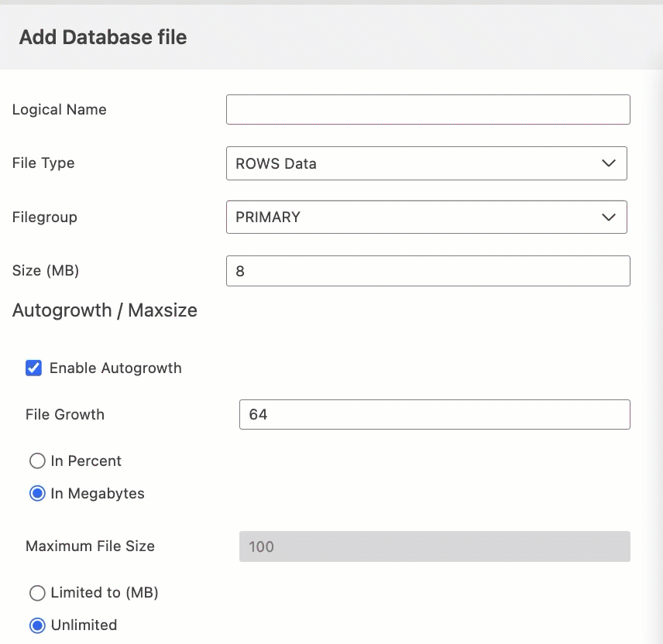Click inside the Logical Name field
Viewport: 663px width, 644px height.
pyautogui.click(x=428, y=109)
